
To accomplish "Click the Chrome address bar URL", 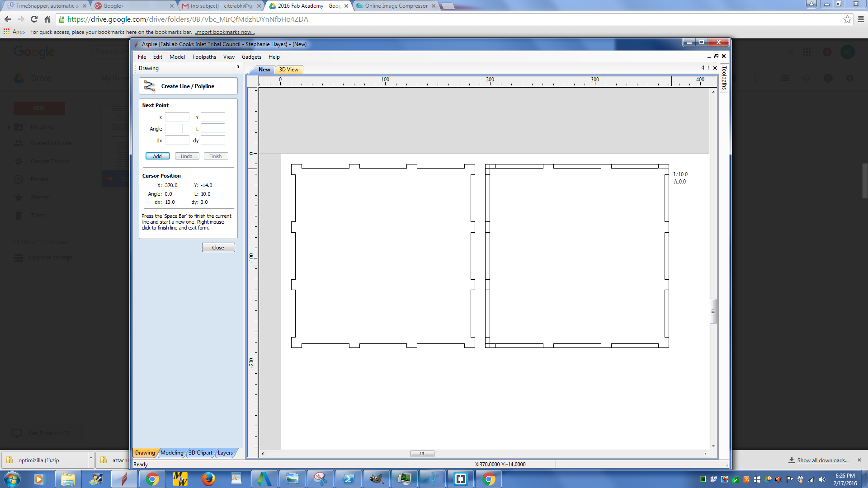I will pos(188,19).
